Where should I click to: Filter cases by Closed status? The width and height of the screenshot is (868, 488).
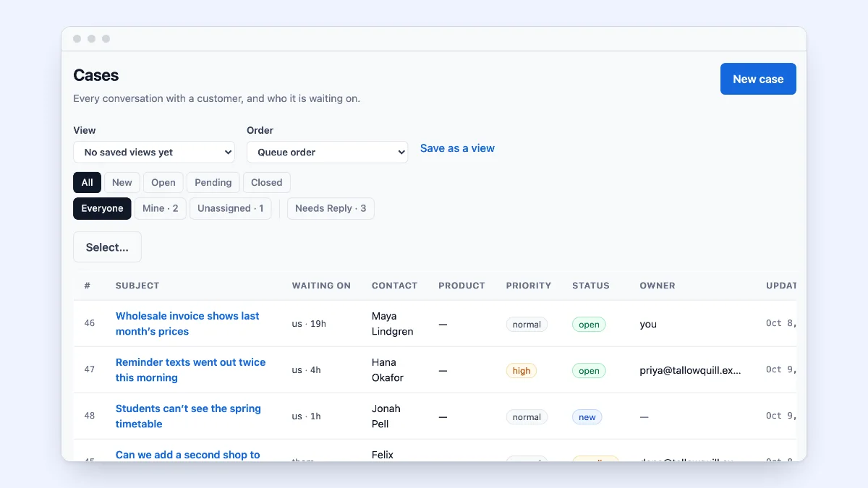coord(267,182)
